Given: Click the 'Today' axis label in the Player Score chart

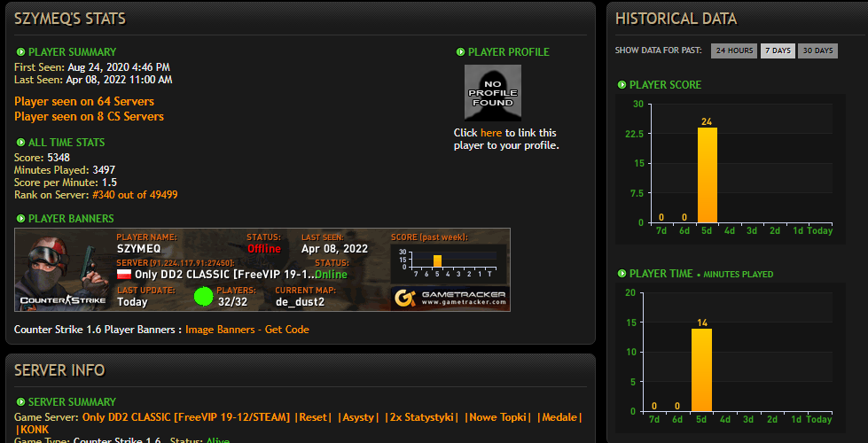Looking at the screenshot, I should coord(820,230).
